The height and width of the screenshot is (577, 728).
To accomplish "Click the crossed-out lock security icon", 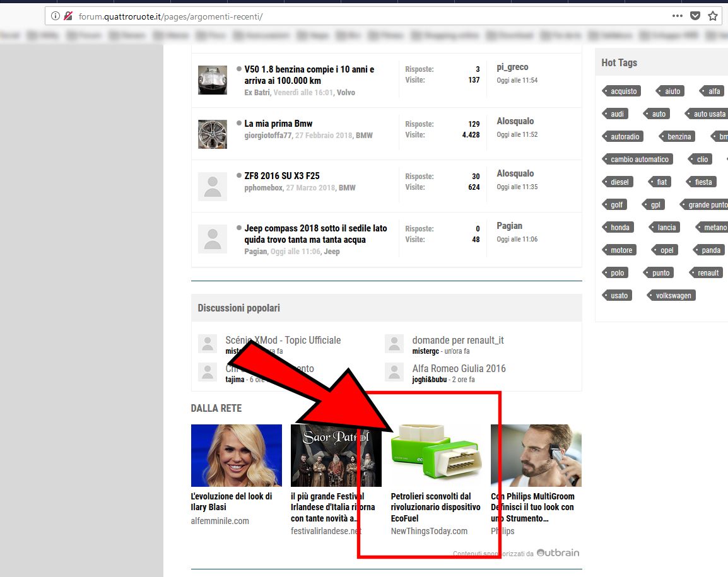I will 68,16.
